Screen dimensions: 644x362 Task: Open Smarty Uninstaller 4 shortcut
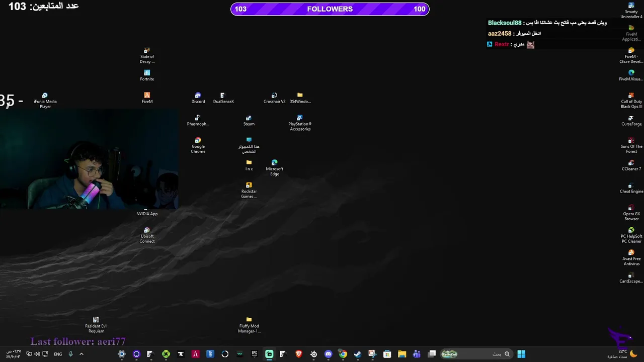631,11
